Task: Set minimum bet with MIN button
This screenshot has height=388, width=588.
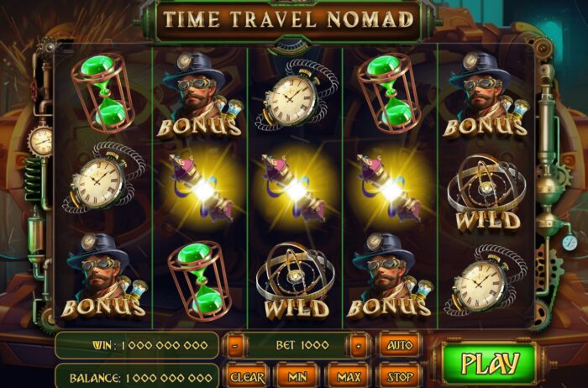Action: coord(297,376)
